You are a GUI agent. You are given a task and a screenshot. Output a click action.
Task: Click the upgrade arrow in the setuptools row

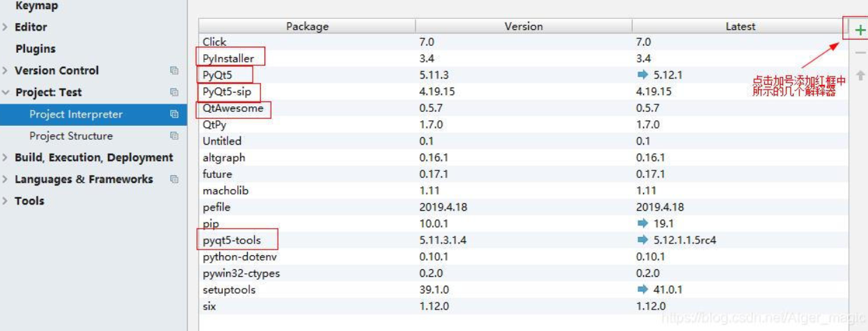642,290
